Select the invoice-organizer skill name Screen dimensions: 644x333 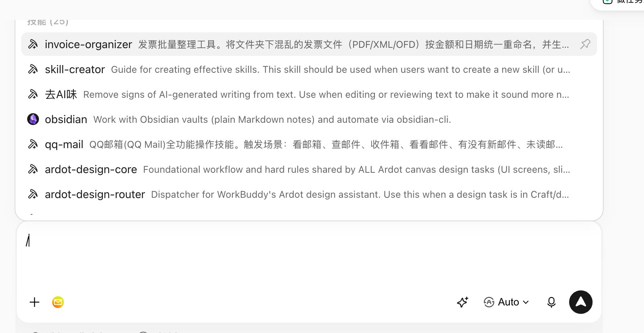coord(88,44)
